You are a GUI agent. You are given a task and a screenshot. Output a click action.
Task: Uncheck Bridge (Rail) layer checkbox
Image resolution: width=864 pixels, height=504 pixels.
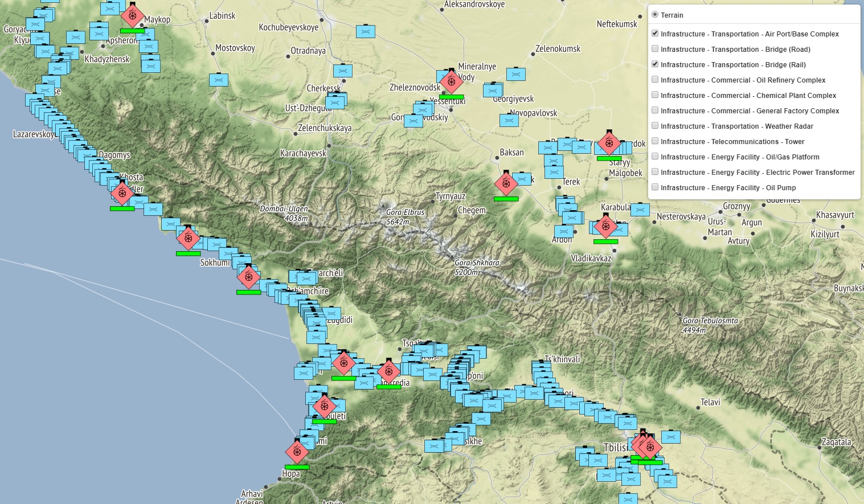[x=655, y=64]
